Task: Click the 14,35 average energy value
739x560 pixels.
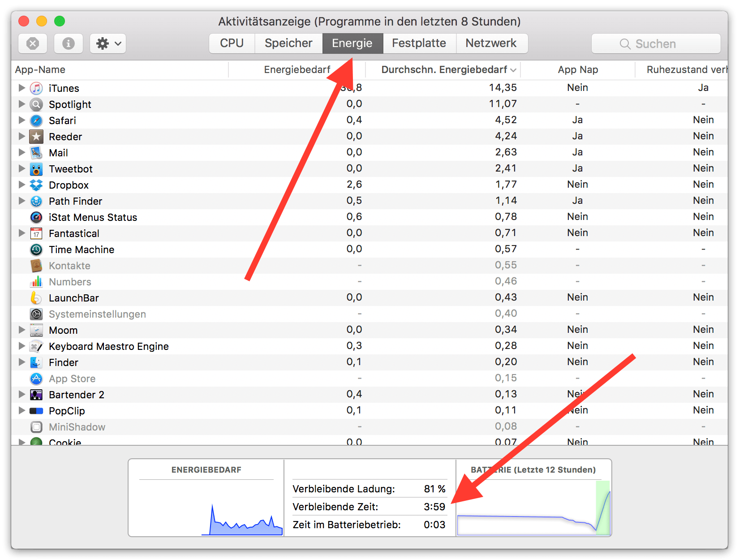Action: click(503, 88)
